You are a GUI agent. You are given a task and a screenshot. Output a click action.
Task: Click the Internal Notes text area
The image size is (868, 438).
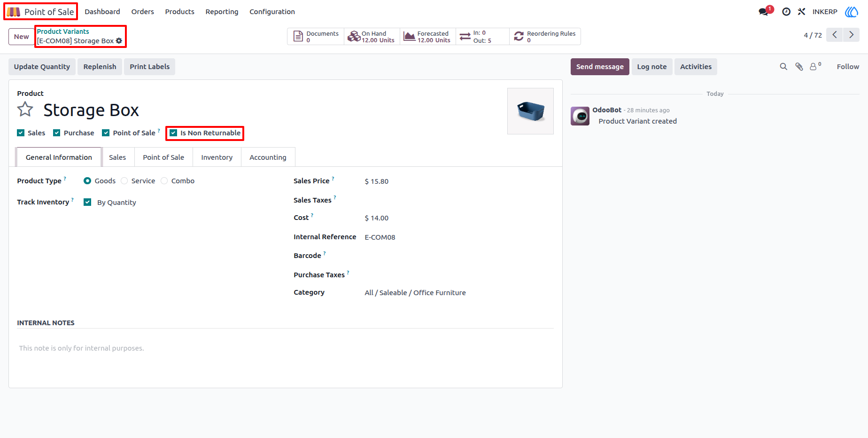(286, 348)
